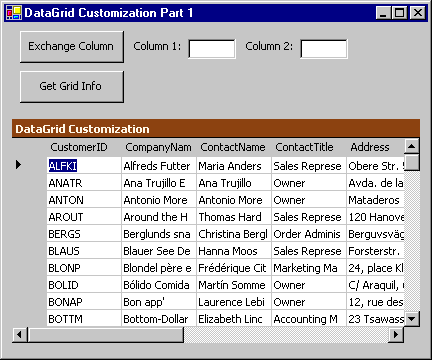Image resolution: width=432 pixels, height=360 pixels.
Task: Click the vertical scrollbar down arrow
Action: point(412,319)
